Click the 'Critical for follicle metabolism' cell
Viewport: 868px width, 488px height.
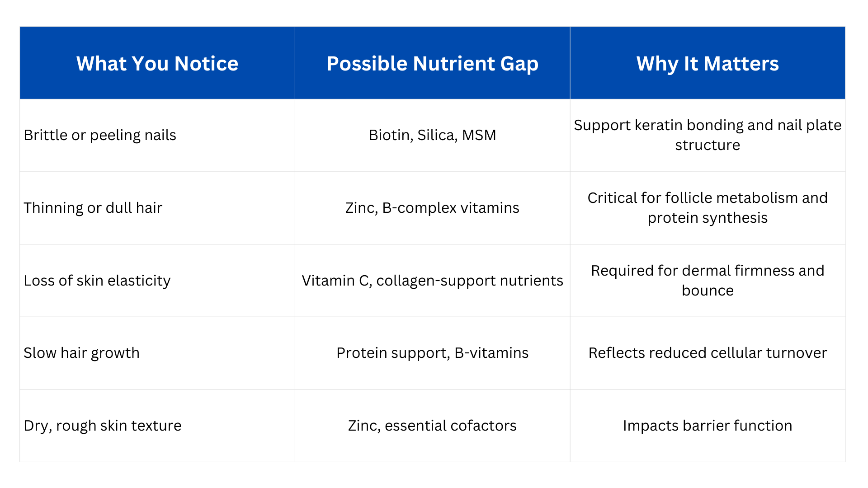pos(708,208)
